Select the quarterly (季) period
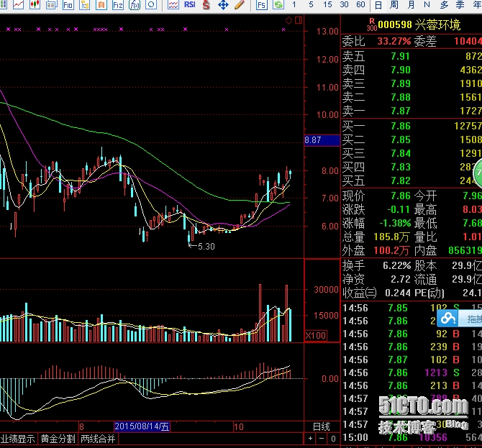Screen dimensions: 482x448 (x=460, y=5)
